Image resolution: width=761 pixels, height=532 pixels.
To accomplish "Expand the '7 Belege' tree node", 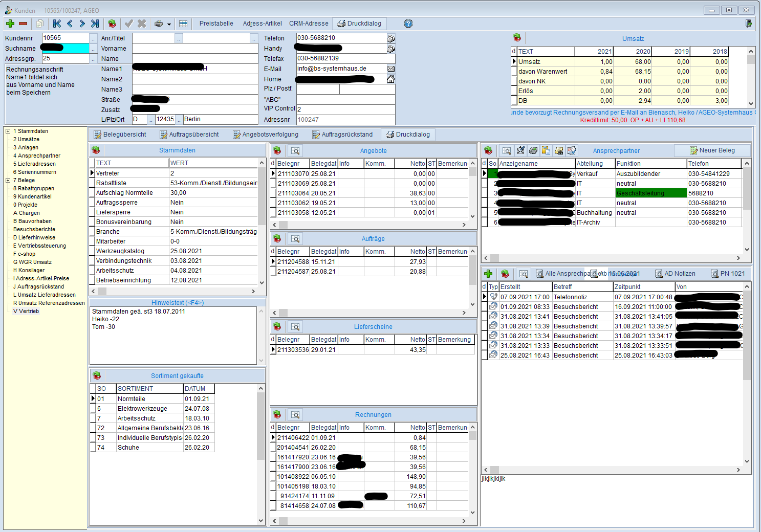I will 8,181.
